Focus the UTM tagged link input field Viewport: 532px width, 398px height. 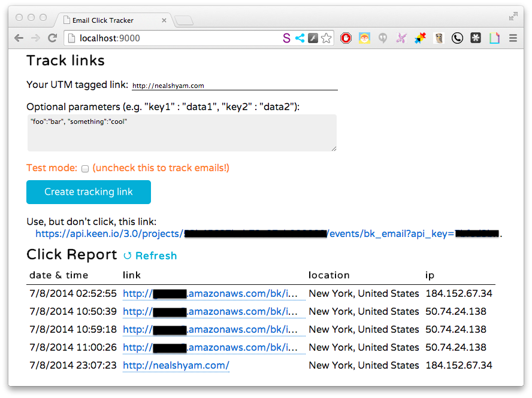click(235, 86)
